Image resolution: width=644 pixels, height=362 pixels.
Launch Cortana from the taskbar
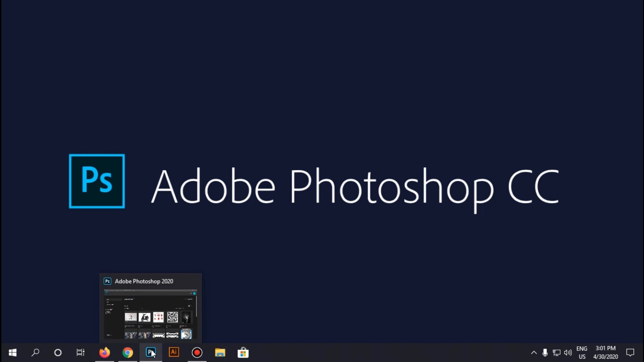coord(58,353)
